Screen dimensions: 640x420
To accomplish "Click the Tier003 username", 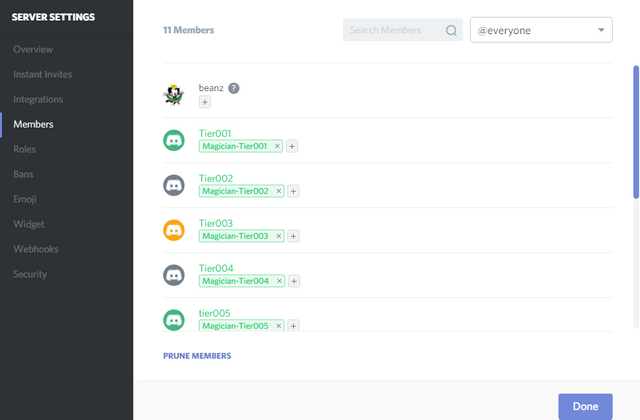I will click(216, 223).
